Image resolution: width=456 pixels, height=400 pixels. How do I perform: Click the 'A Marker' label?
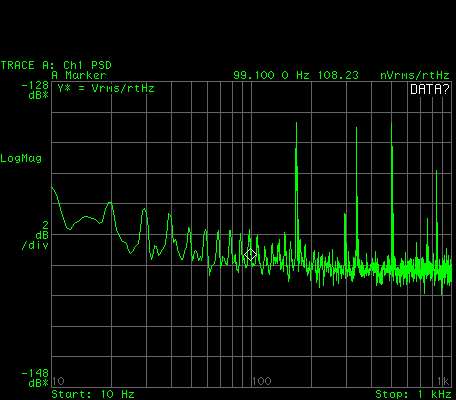click(x=79, y=75)
